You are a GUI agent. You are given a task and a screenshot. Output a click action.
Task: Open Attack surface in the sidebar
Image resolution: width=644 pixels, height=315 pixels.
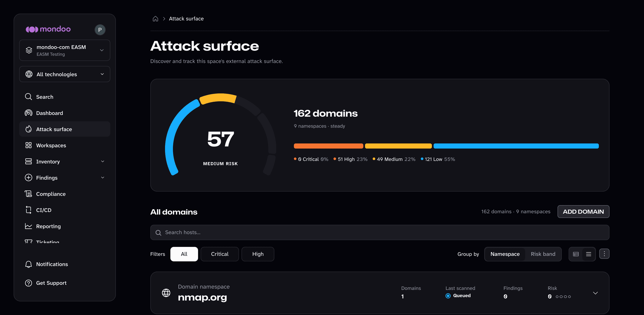pyautogui.click(x=65, y=129)
